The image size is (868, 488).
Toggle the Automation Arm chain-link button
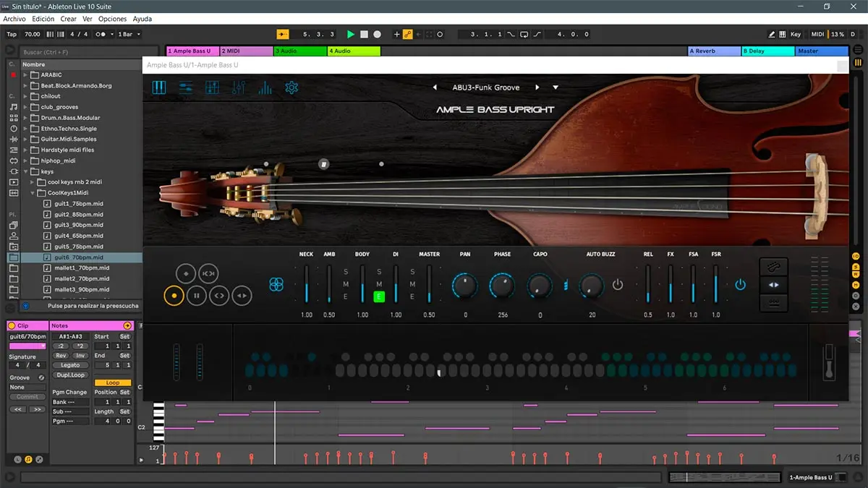408,34
